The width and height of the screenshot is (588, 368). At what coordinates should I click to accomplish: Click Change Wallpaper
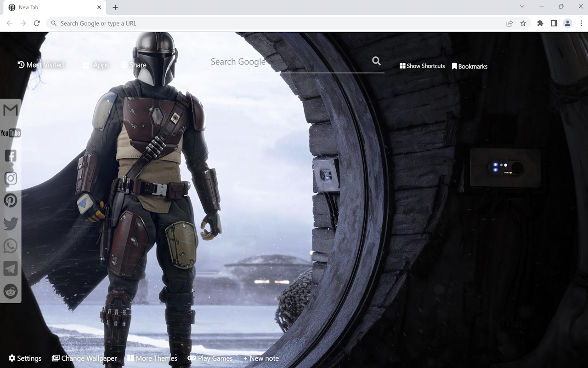(x=85, y=358)
